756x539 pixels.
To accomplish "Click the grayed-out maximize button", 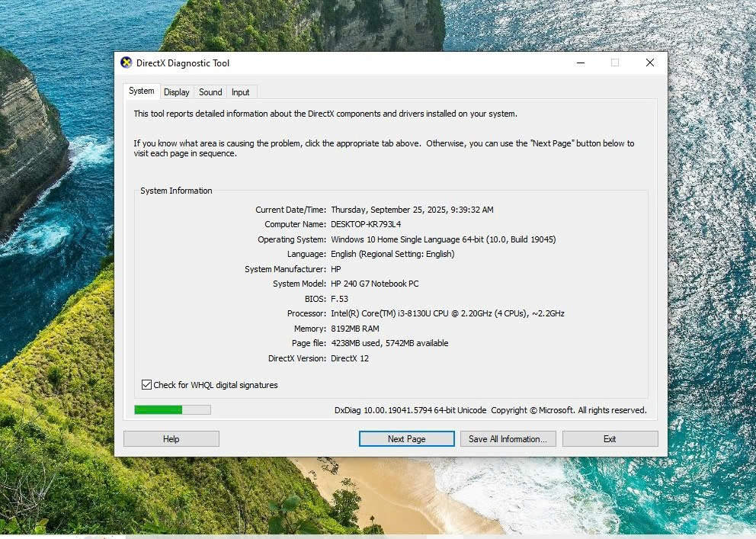I will (614, 63).
